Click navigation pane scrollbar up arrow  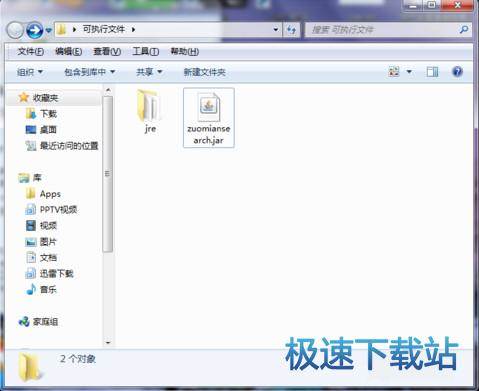click(108, 90)
